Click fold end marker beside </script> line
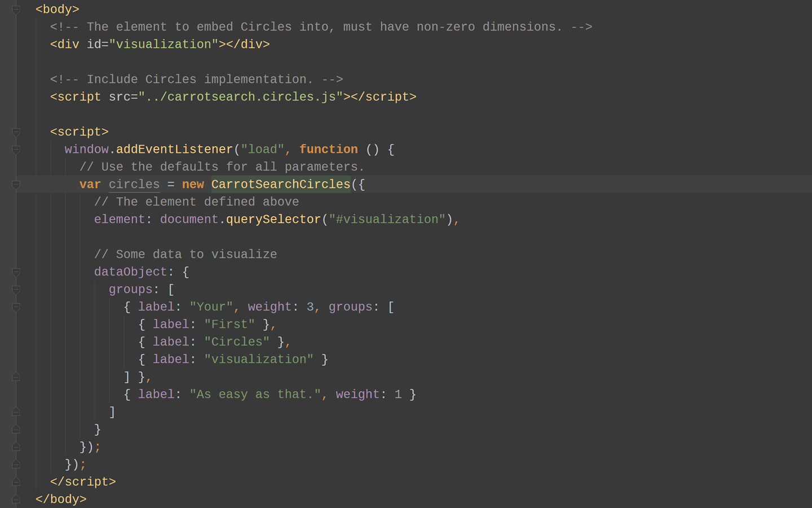This screenshot has width=812, height=508. point(16,481)
